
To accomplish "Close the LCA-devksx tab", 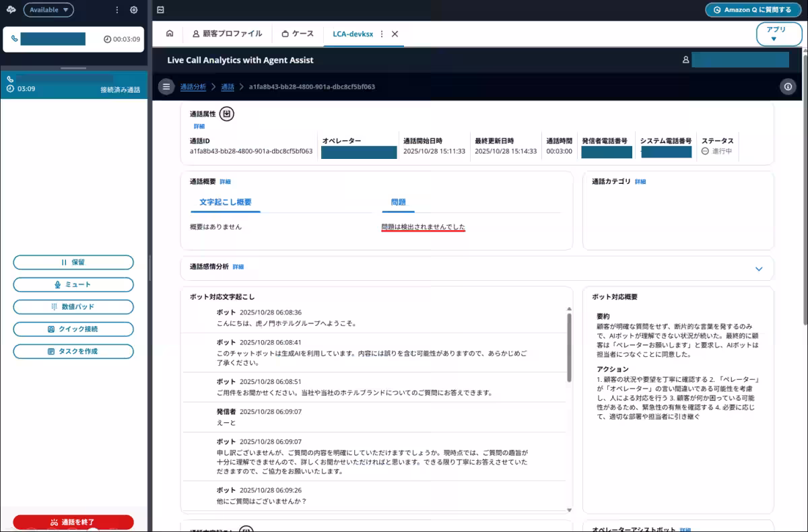I will tap(395, 34).
